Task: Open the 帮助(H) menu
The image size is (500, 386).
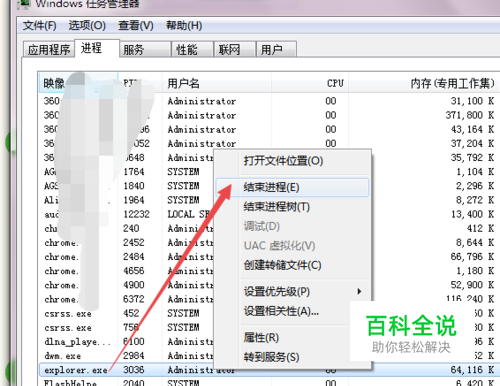Action: [x=184, y=26]
